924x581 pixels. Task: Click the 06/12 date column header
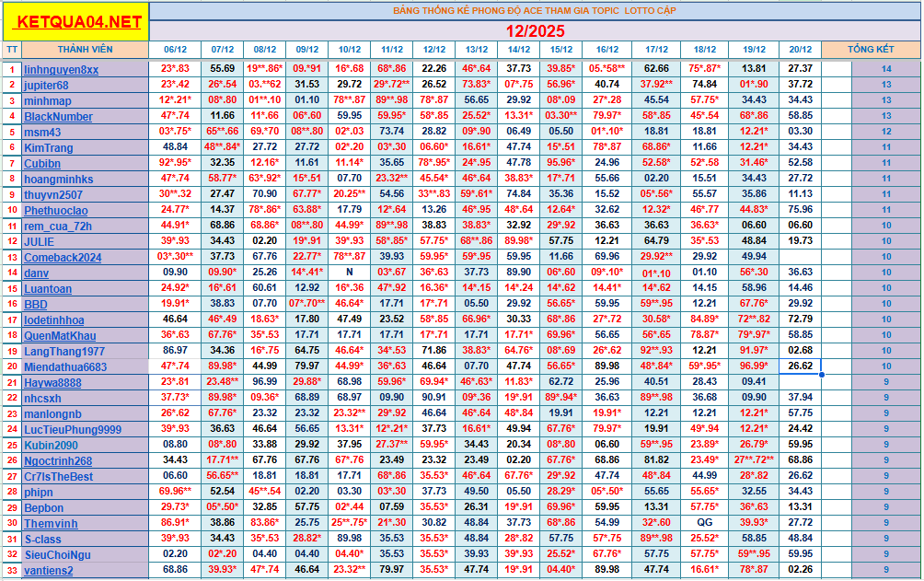pos(175,49)
